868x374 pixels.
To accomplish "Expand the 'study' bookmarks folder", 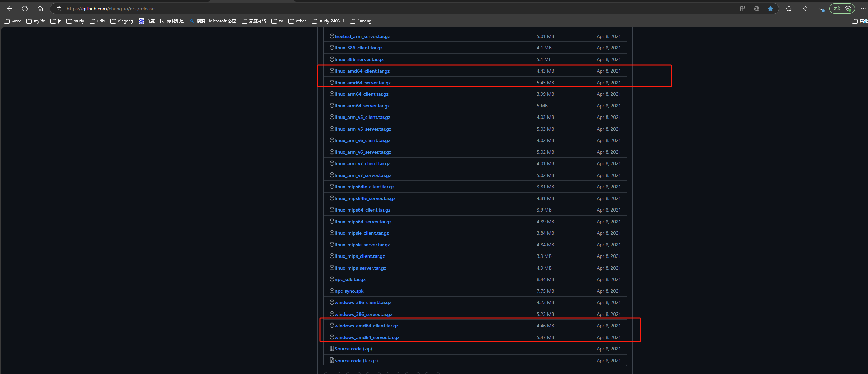I will click(75, 21).
